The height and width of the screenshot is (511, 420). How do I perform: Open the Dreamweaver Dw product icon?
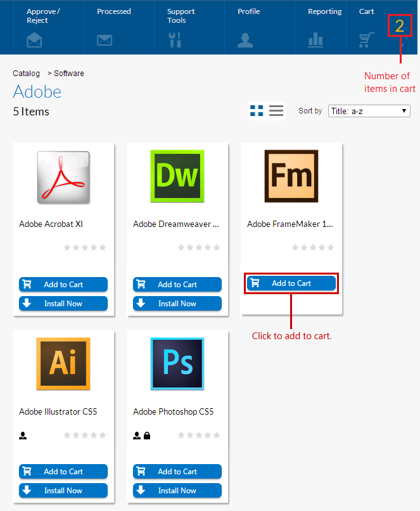[x=177, y=176]
